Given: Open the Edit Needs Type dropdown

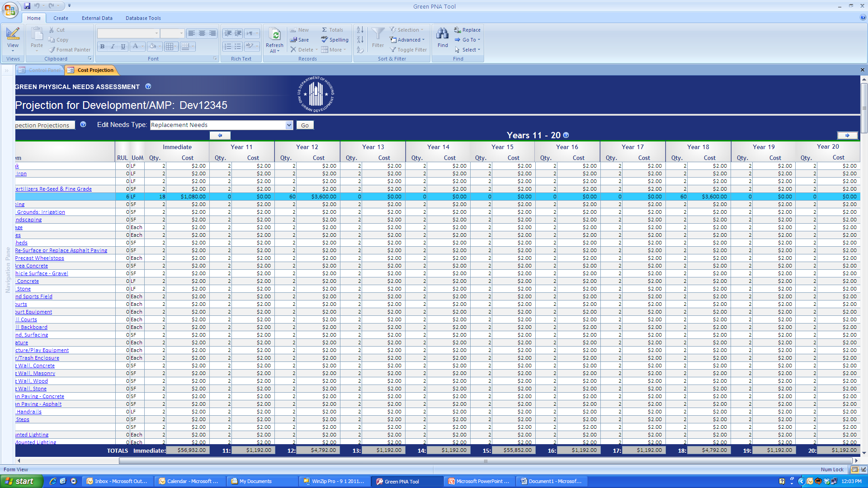Looking at the screenshot, I should (x=289, y=125).
